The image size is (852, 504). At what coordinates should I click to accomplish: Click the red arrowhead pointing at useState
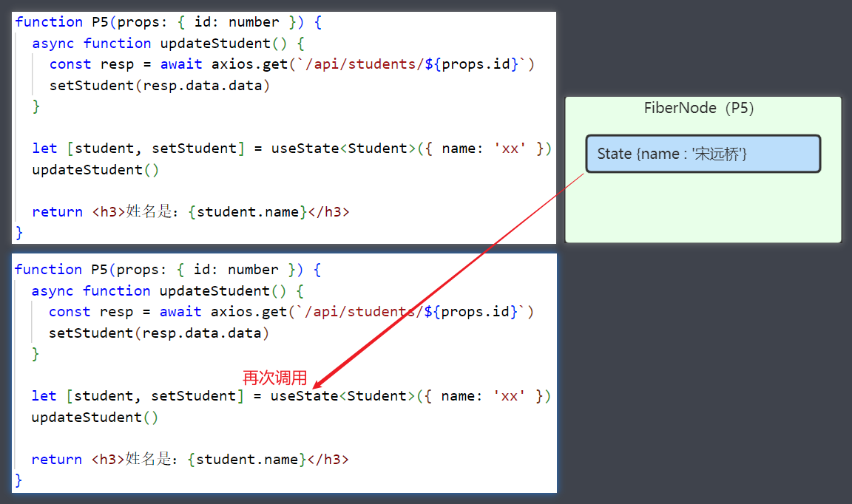click(x=318, y=384)
